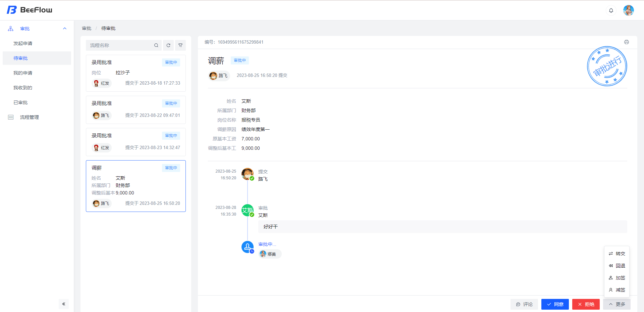Click the search magnifier in the process list
Screen dimensions: 644x312
point(156,45)
